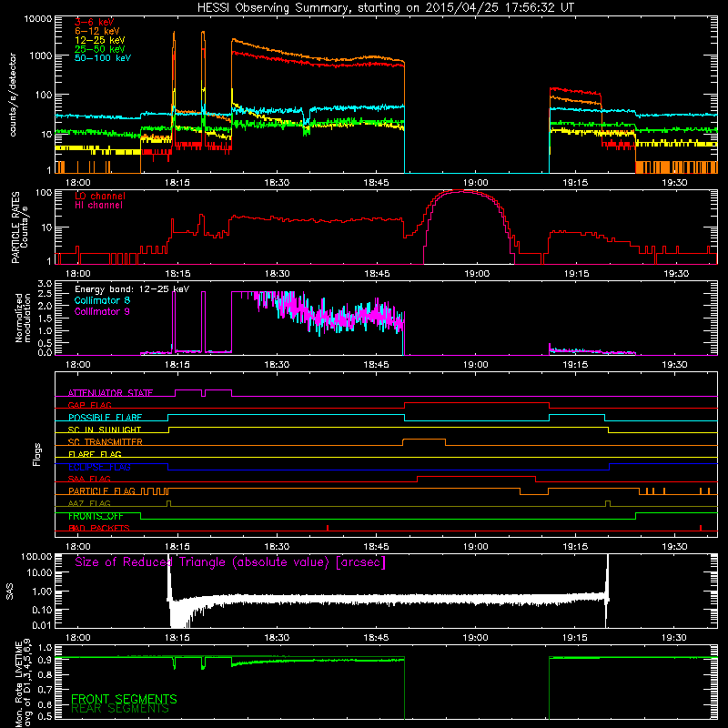
Task: Click the Size of Reduced Triangle caption
Action: tap(230, 562)
